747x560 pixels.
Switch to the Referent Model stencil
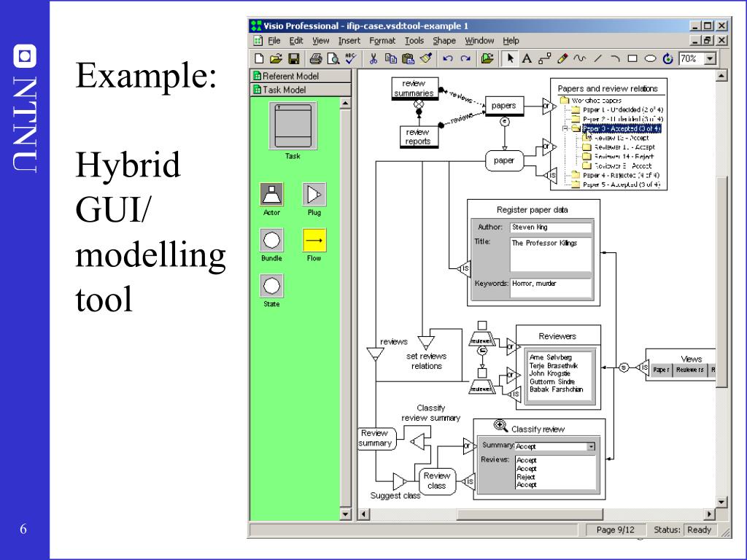click(x=301, y=76)
